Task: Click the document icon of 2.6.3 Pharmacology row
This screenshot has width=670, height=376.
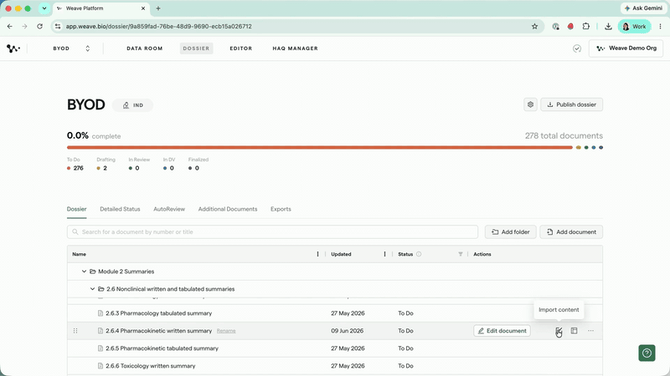Action: (x=100, y=313)
